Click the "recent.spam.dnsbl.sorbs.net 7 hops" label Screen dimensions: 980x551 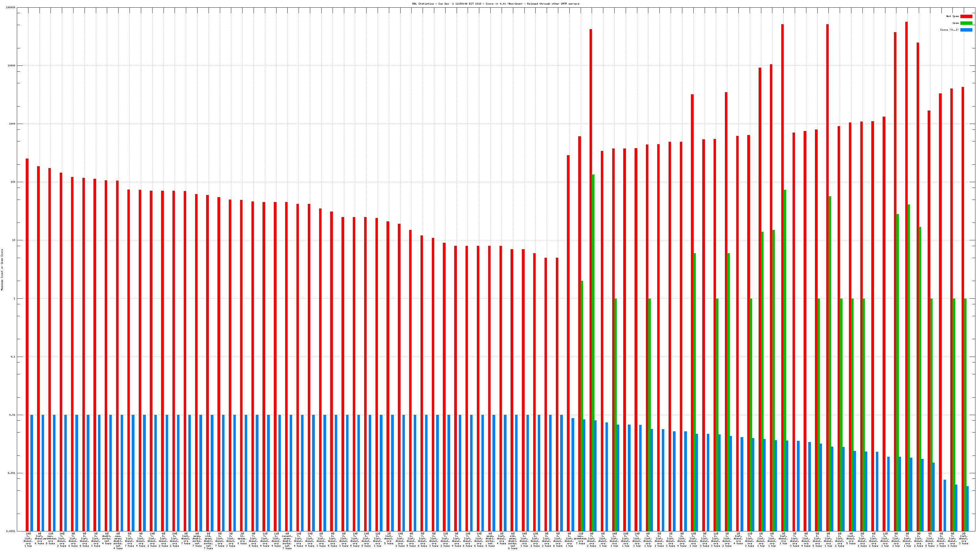tap(287, 541)
